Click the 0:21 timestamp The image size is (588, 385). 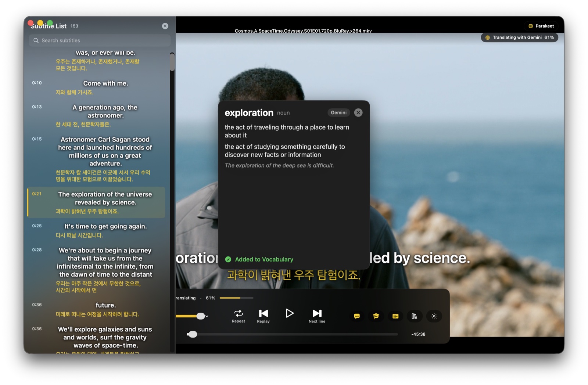[x=37, y=194]
